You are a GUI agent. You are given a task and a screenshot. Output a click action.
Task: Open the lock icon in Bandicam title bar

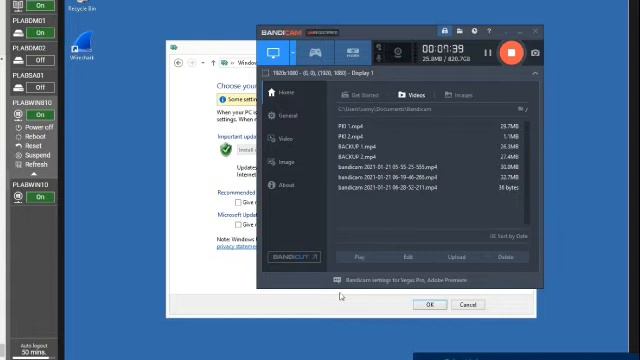445,31
